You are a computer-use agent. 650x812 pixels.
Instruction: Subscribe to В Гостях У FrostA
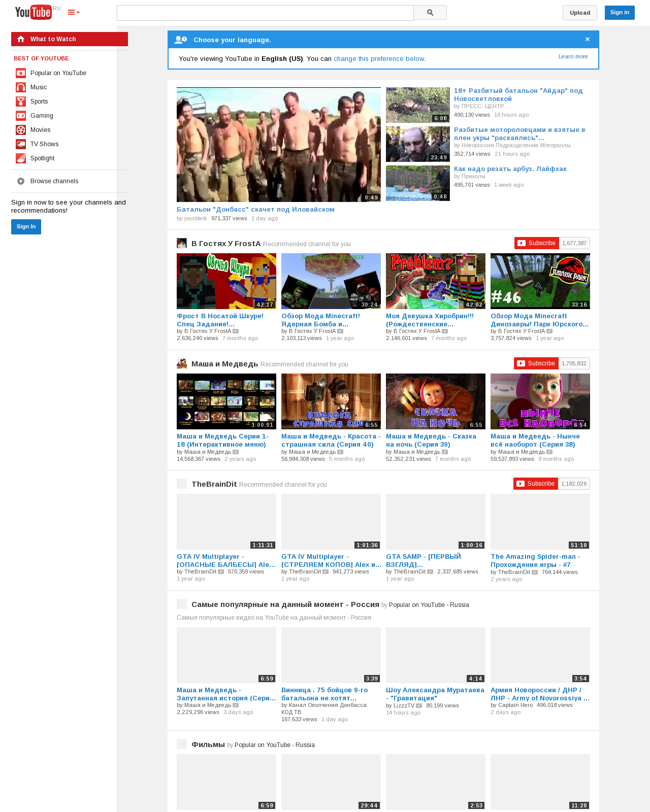(x=537, y=243)
